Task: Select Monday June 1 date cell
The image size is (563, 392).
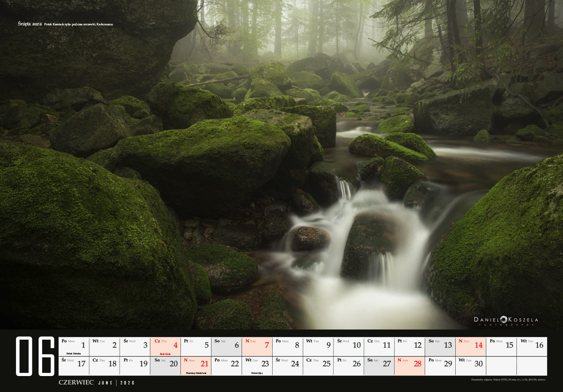Action: click(74, 347)
